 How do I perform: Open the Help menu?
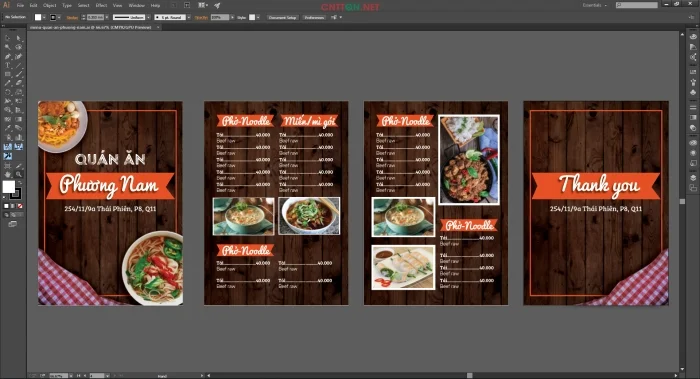click(155, 5)
